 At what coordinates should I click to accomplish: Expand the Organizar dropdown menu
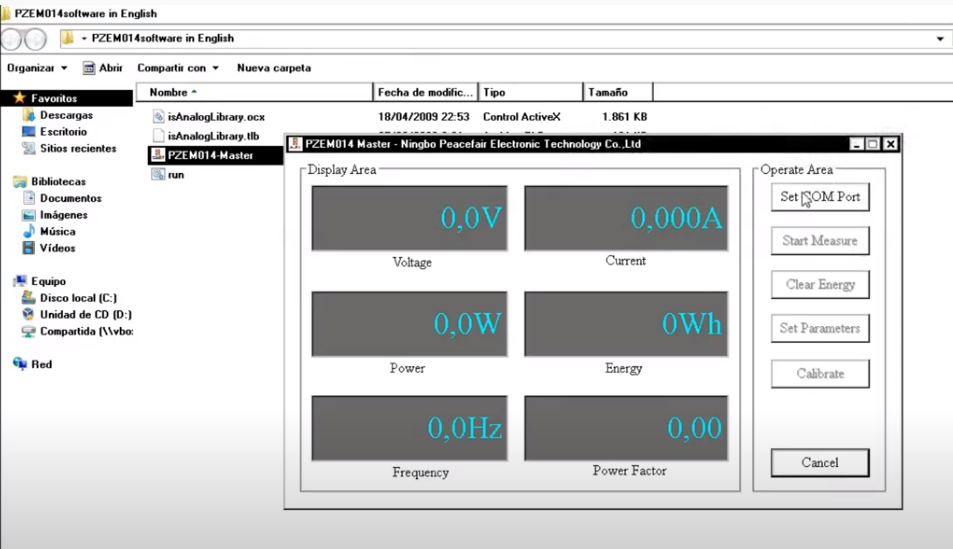[x=37, y=68]
